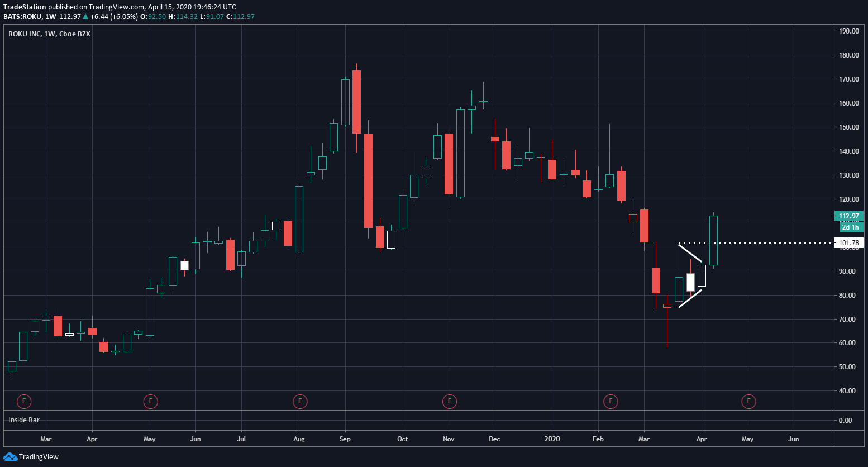Click the TradeStation publisher name
868x467 pixels.
click(x=25, y=7)
